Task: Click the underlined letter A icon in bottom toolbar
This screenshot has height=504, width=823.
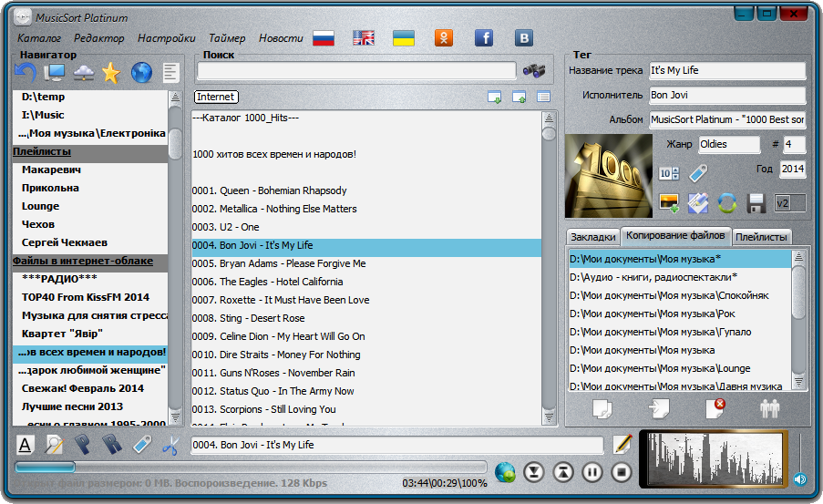Action: (x=25, y=445)
